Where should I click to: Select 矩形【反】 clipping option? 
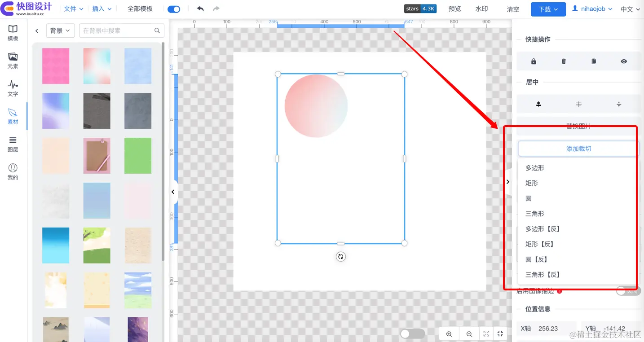coord(577,244)
